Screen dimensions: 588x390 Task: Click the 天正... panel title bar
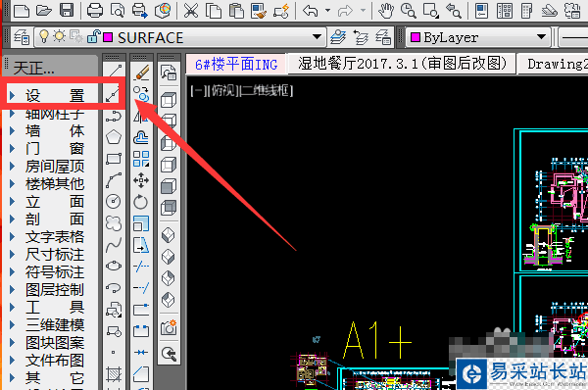pos(50,66)
